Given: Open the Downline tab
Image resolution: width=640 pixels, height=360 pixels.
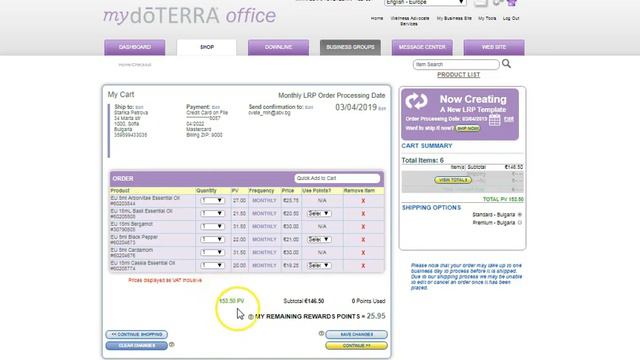Looking at the screenshot, I should click(278, 47).
